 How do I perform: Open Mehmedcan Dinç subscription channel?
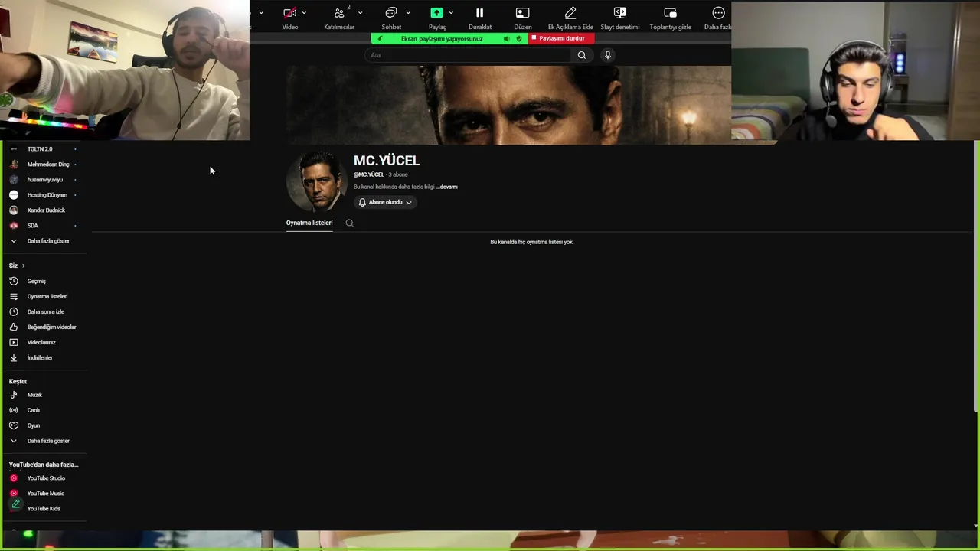pyautogui.click(x=43, y=165)
